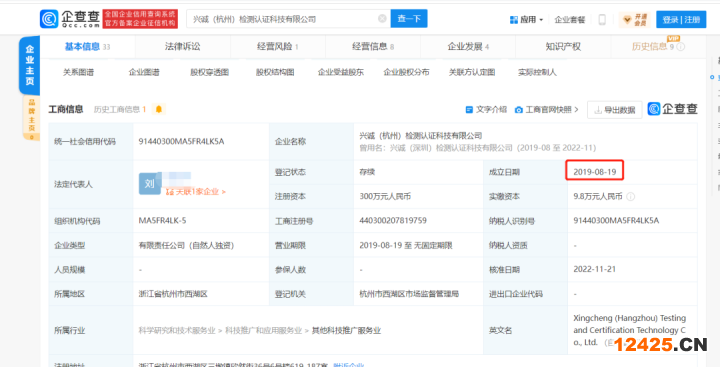
Task: Select 工商注册号 440300207819759
Action: [x=393, y=220]
